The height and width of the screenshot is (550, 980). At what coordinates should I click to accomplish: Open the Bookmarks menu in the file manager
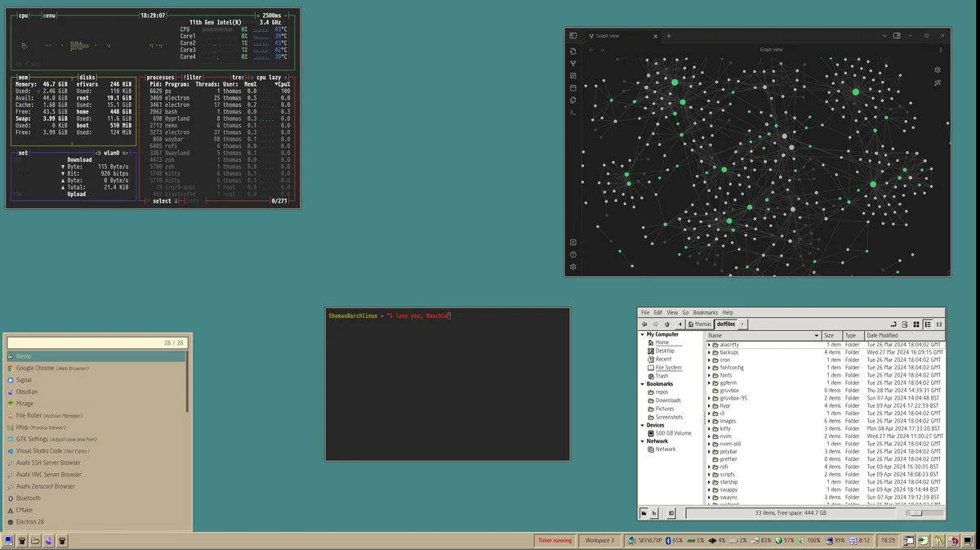[x=706, y=312]
